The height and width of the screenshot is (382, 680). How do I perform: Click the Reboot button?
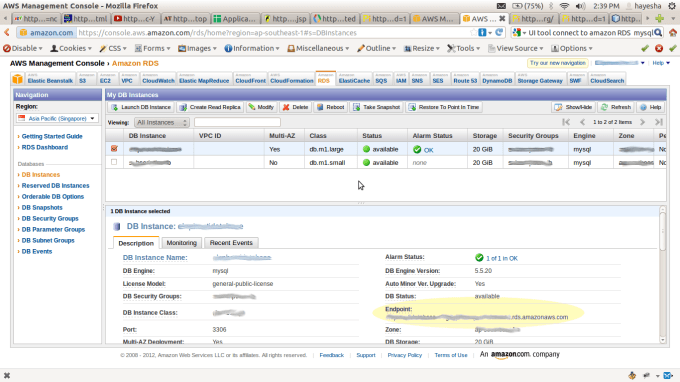pyautogui.click(x=330, y=107)
